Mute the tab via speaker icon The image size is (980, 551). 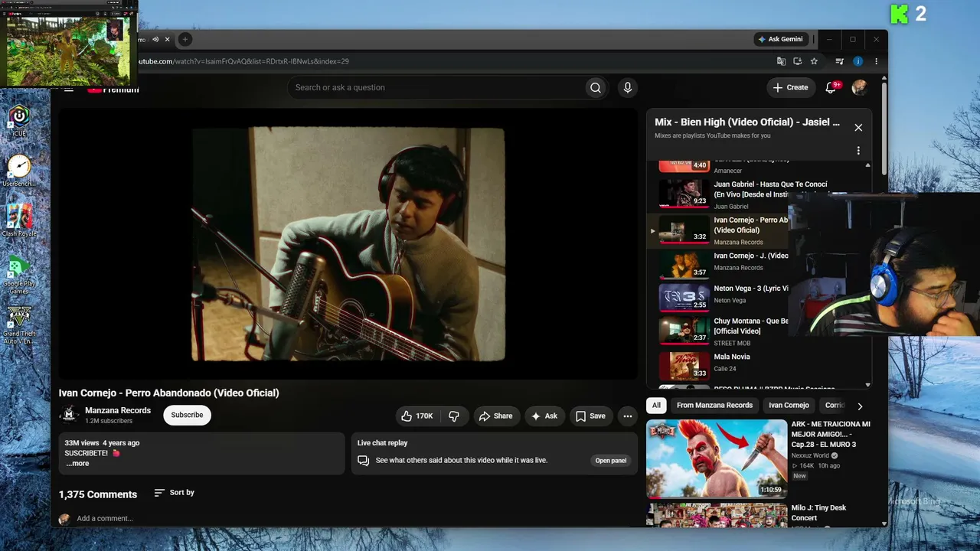(x=155, y=39)
